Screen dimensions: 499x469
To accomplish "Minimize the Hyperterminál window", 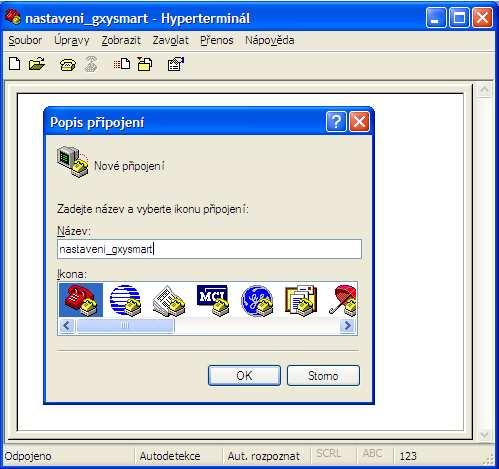I will [436, 18].
